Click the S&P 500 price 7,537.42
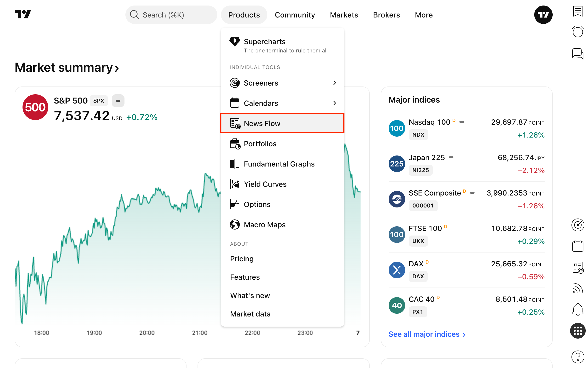This screenshot has height=368, width=588. tap(81, 116)
